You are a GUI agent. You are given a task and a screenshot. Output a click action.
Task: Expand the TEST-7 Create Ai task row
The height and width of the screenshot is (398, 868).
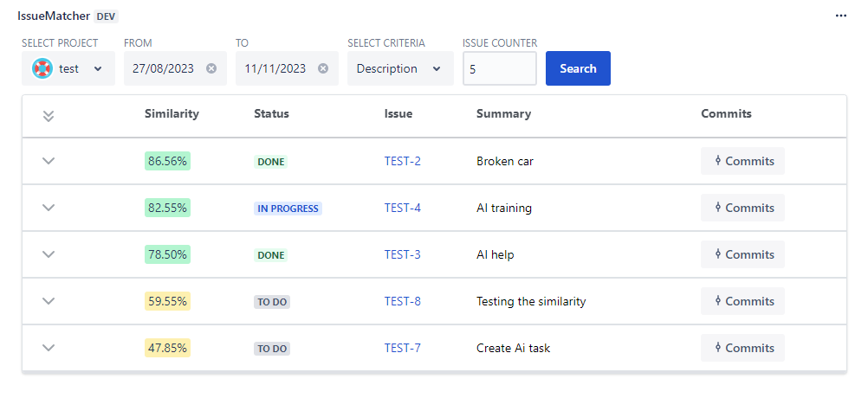(49, 348)
